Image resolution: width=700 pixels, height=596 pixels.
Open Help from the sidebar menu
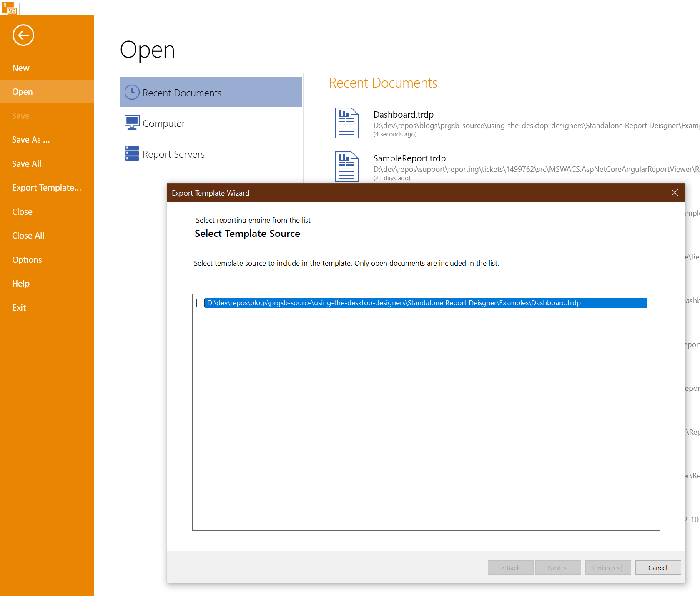pos(20,283)
